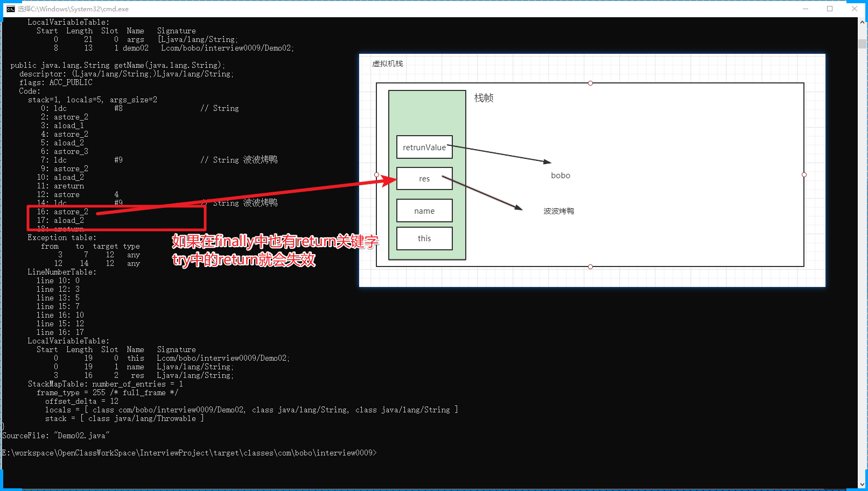Click the '16: astore_2' instruction
This screenshot has width=868, height=491.
tap(62, 212)
